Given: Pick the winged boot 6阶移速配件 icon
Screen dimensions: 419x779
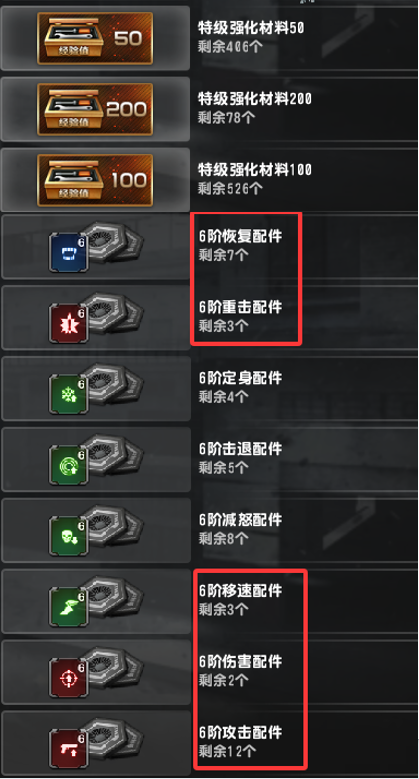Looking at the screenshot, I should point(69,608).
